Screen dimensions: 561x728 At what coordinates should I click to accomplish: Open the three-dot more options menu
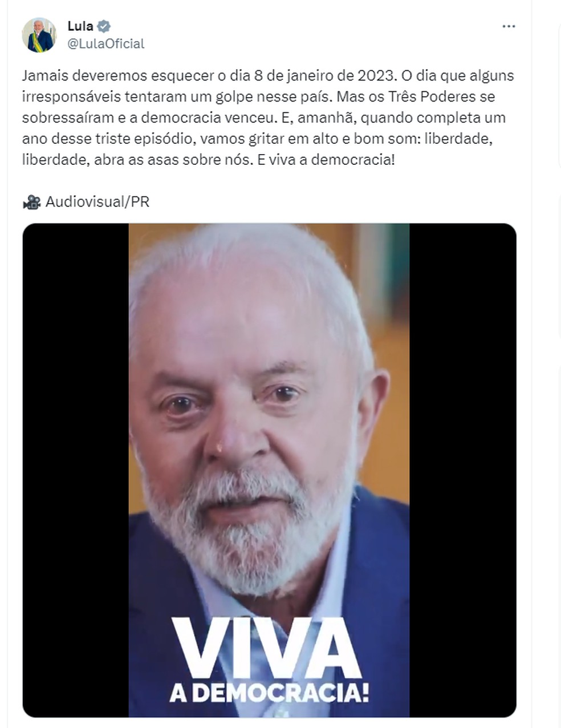click(x=509, y=26)
